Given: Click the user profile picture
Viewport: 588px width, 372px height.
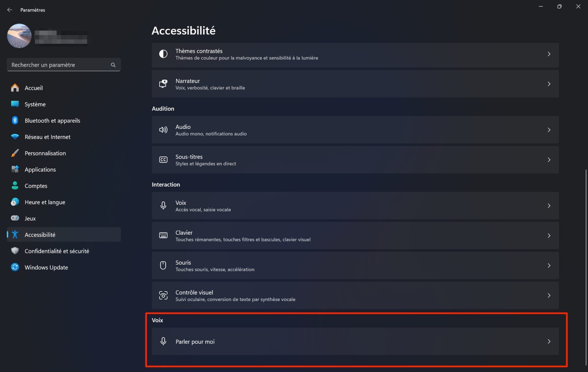Looking at the screenshot, I should 19,36.
